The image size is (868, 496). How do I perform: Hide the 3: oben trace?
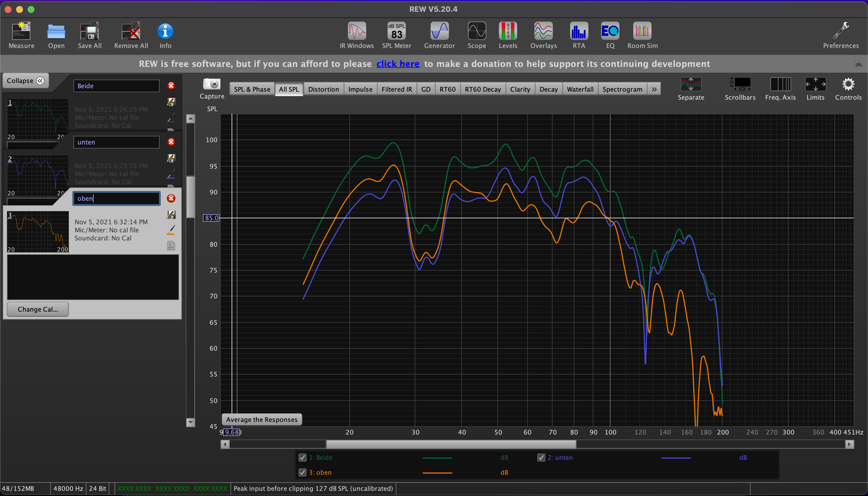(x=302, y=472)
